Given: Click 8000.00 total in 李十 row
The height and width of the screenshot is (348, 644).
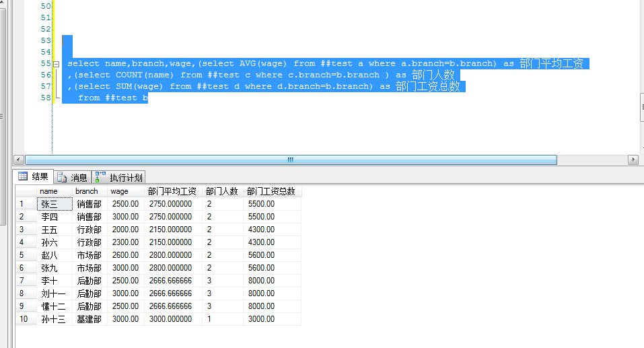Looking at the screenshot, I should point(273,281).
